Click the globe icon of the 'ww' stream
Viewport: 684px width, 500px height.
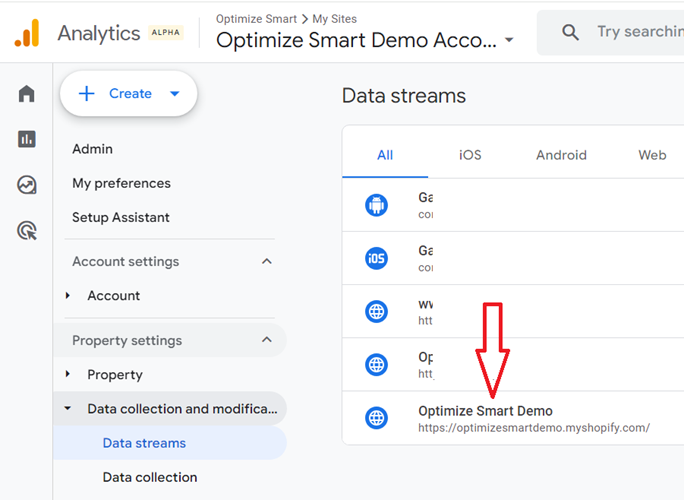tap(376, 312)
